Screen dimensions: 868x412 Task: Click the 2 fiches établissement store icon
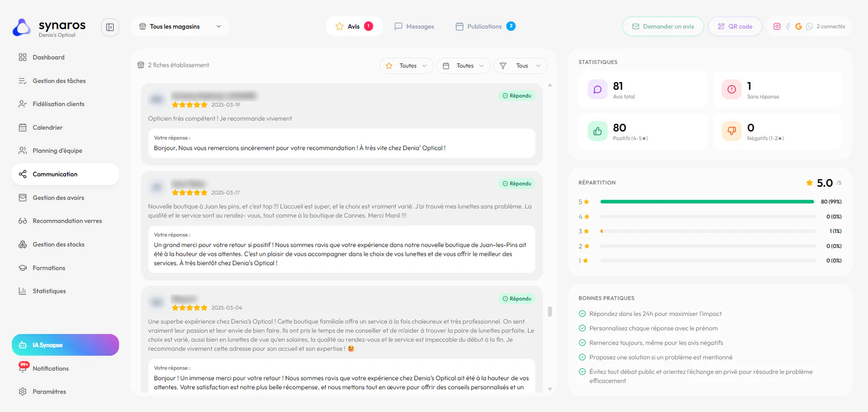click(141, 65)
